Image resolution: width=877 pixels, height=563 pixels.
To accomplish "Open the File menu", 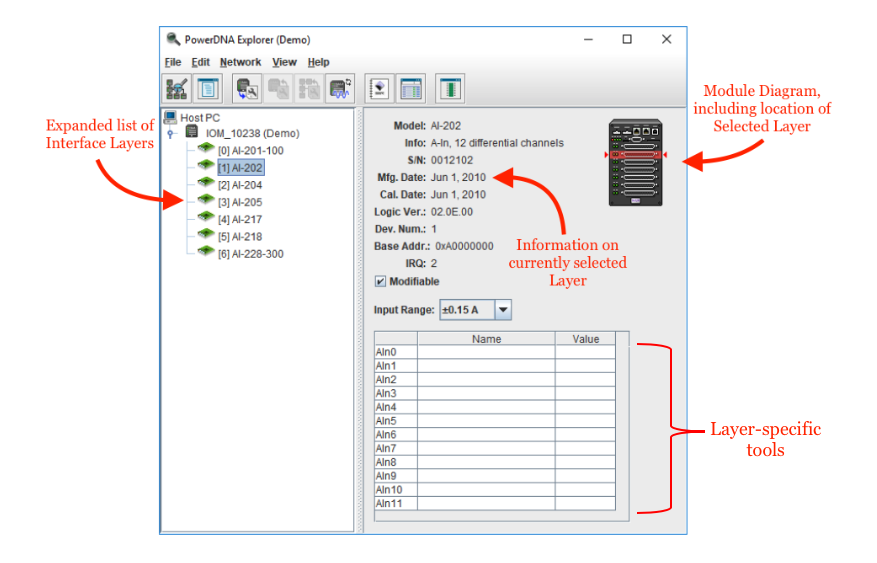I will (173, 62).
